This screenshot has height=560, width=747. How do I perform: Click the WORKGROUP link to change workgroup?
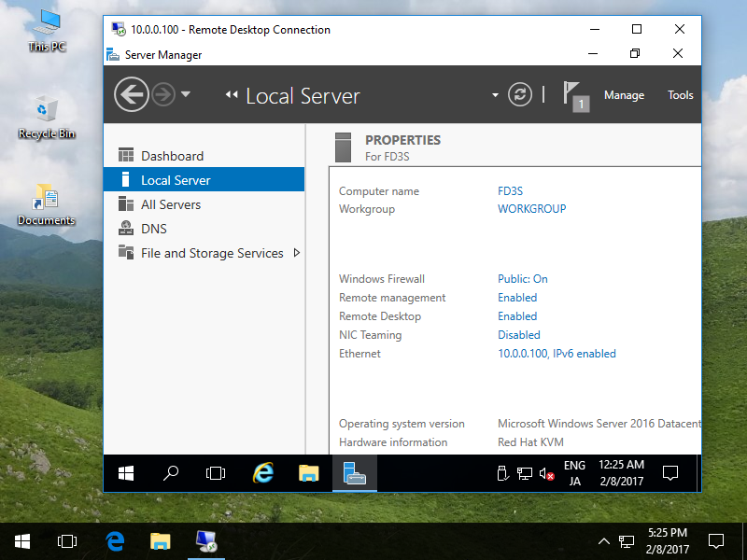point(531,208)
